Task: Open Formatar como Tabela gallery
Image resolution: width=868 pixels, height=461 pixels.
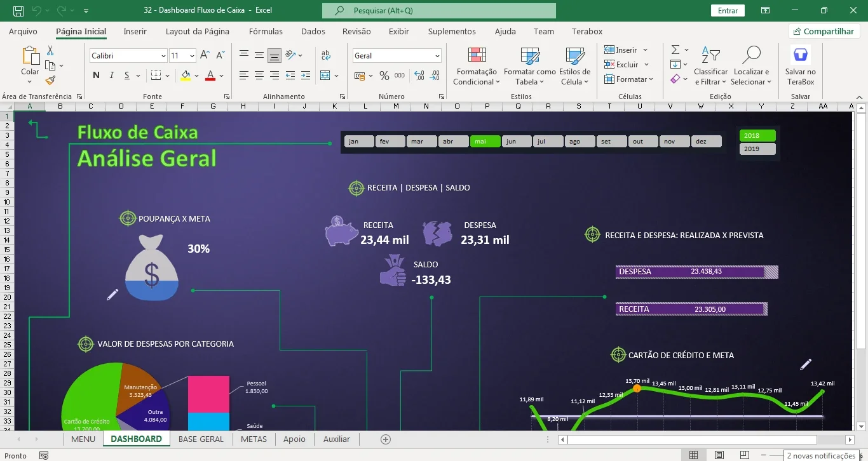Action: (x=529, y=66)
